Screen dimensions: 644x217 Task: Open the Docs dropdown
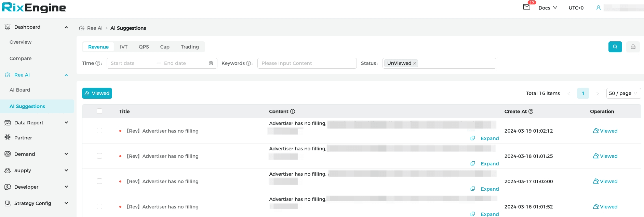click(548, 8)
